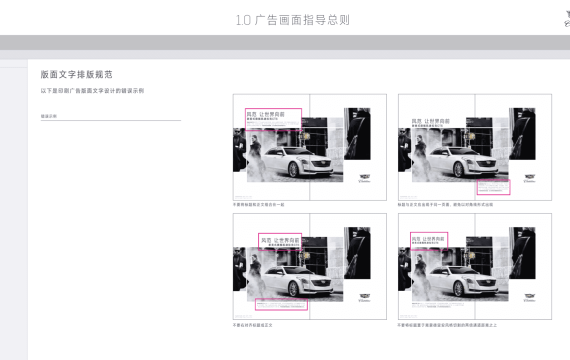Open the top-left ad layout example
The height and width of the screenshot is (360, 570).
(310, 147)
